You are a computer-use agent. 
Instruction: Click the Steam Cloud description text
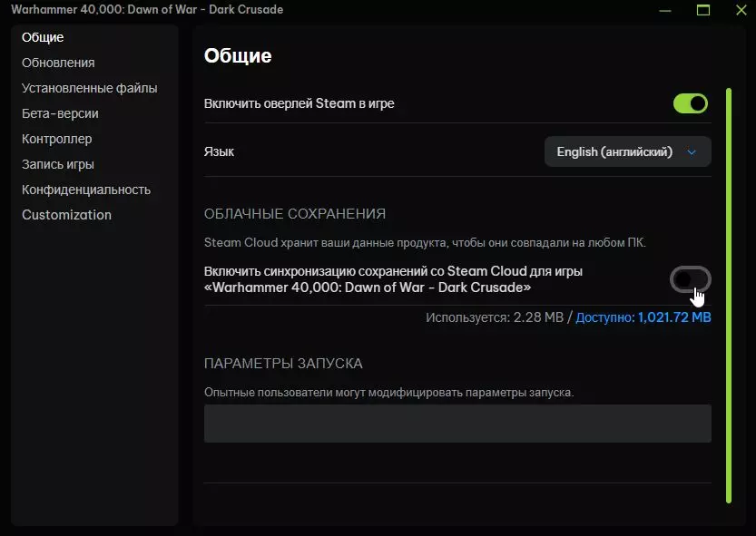pos(425,242)
